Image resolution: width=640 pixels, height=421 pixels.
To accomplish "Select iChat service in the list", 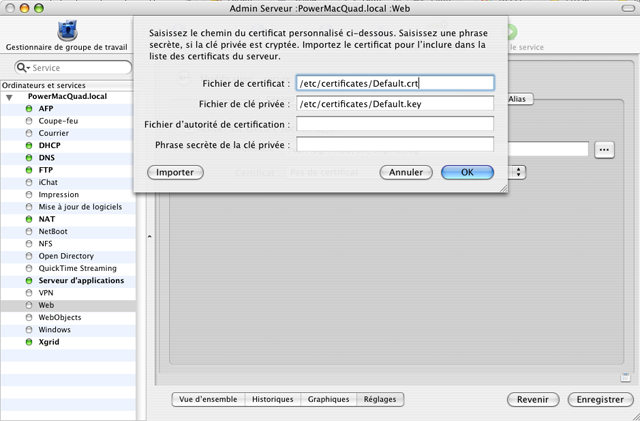I will pos(69,182).
